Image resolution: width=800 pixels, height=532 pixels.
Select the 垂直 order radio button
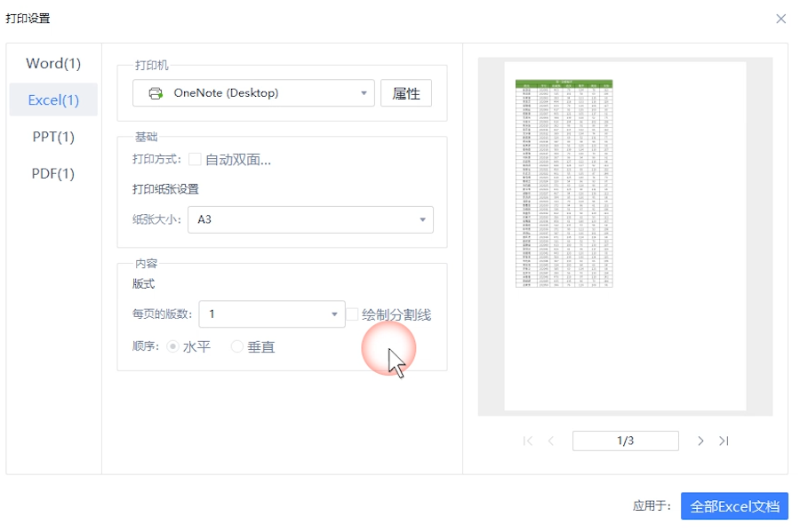[235, 347]
